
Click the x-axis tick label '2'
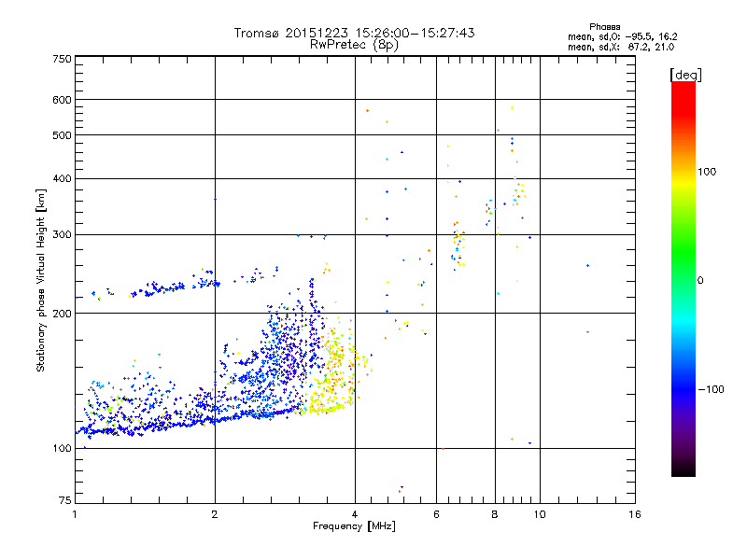pos(215,514)
